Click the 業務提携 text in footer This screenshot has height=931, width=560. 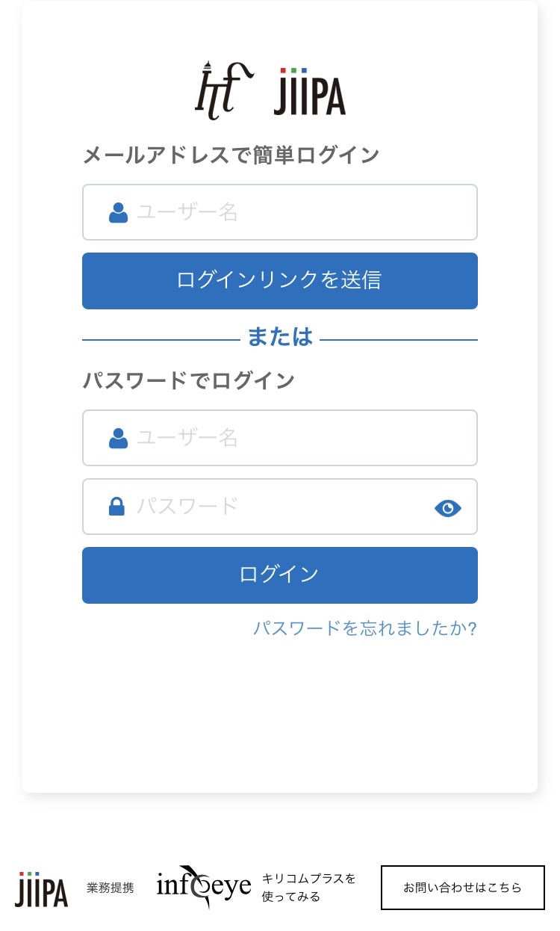point(111,888)
